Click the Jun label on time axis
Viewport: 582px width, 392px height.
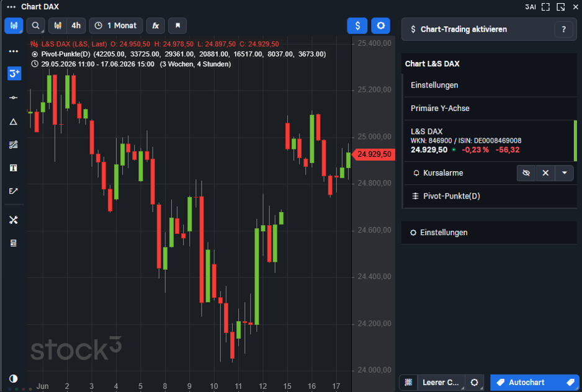(x=42, y=386)
